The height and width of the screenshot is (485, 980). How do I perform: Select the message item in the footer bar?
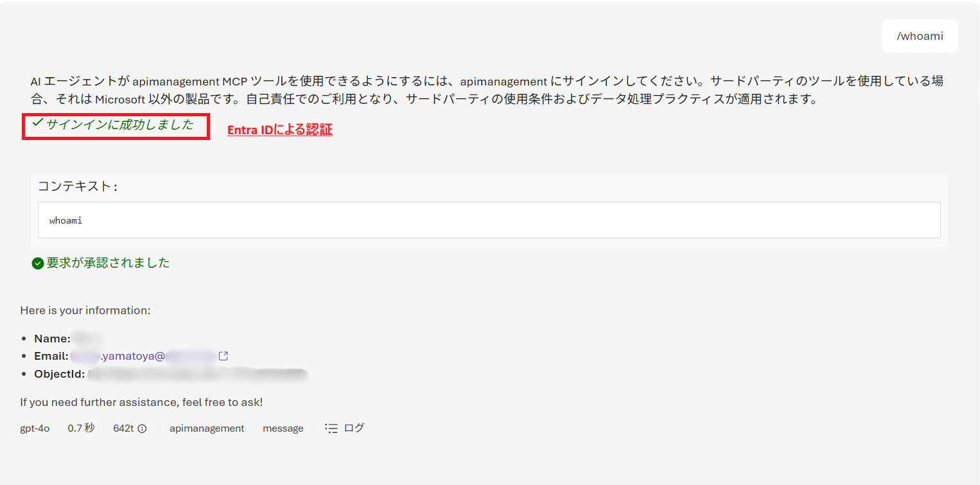[283, 428]
